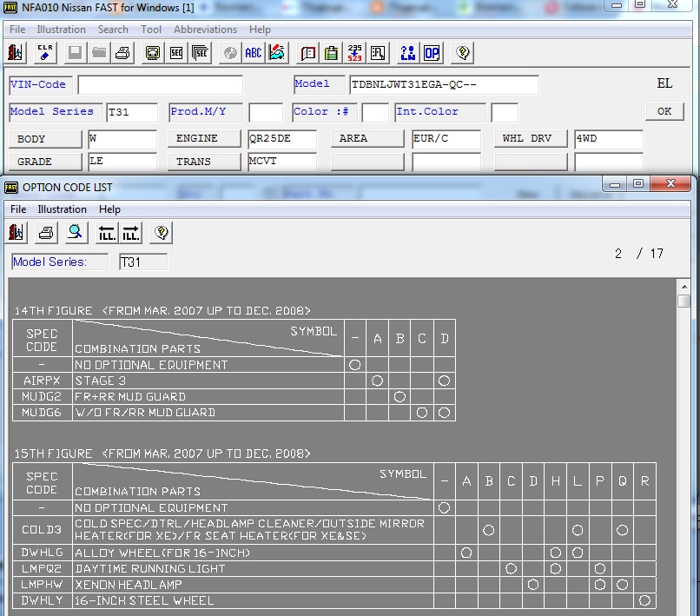Open the Tool menu

pyautogui.click(x=151, y=30)
